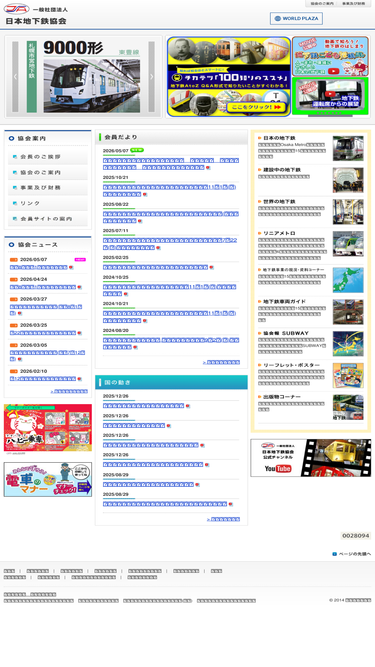Click orange arrow beside 出版物コーナー

[x=260, y=396]
